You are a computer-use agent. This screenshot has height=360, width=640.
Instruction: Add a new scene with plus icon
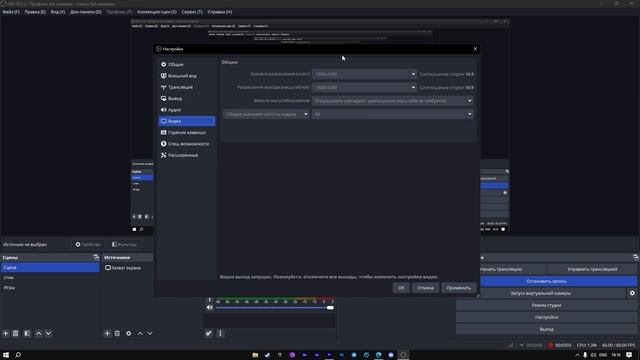pos(6,333)
